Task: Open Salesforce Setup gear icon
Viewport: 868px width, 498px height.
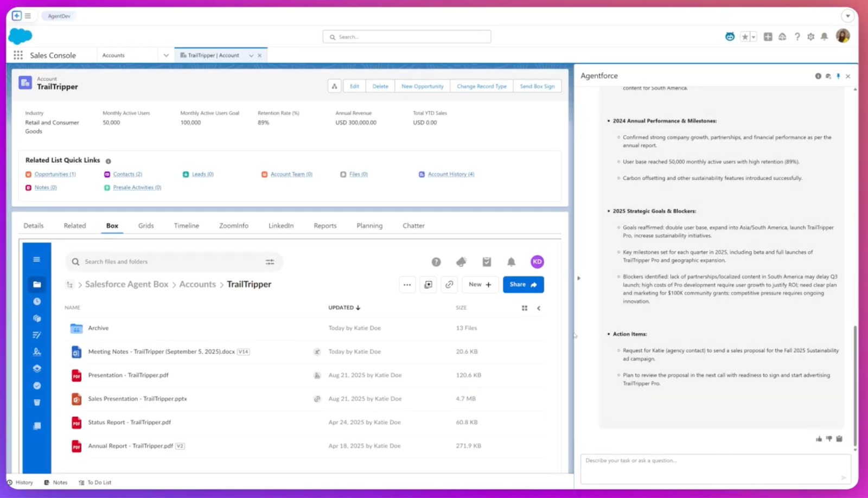Action: click(810, 37)
